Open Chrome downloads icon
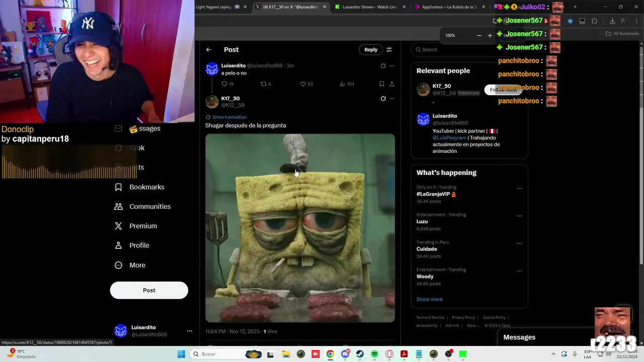 (x=612, y=21)
